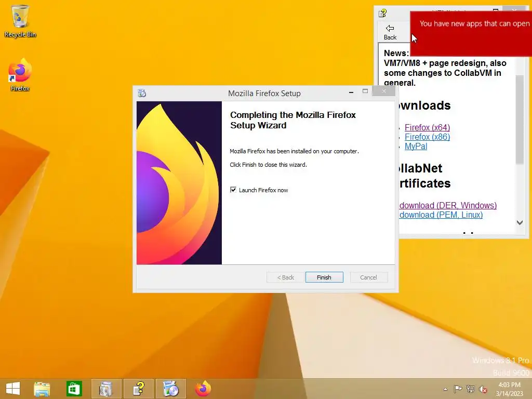Open the Recycle Bin desktop icon
This screenshot has height=399, width=532.
[x=20, y=21]
